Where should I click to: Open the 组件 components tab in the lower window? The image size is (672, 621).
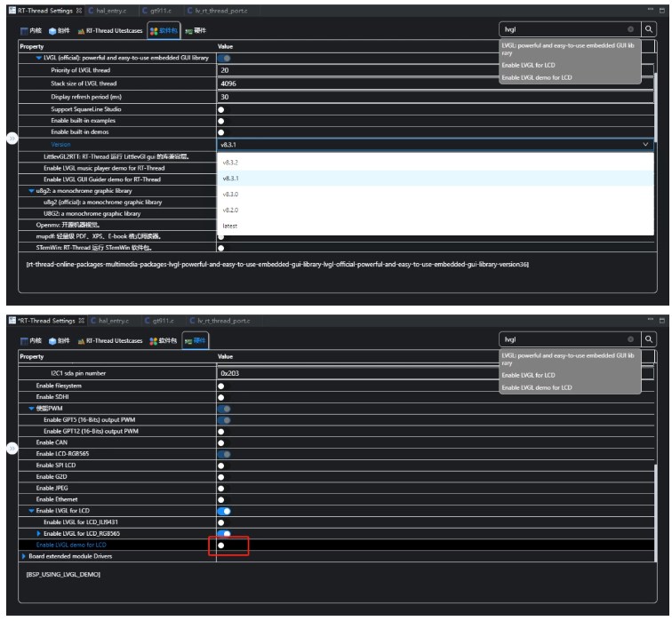[60, 340]
